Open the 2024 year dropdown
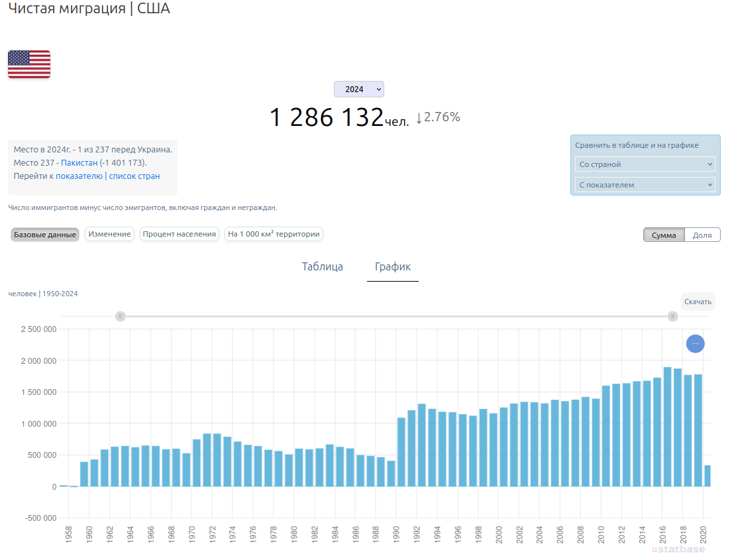Viewport: 730px width, 560px height. [359, 89]
